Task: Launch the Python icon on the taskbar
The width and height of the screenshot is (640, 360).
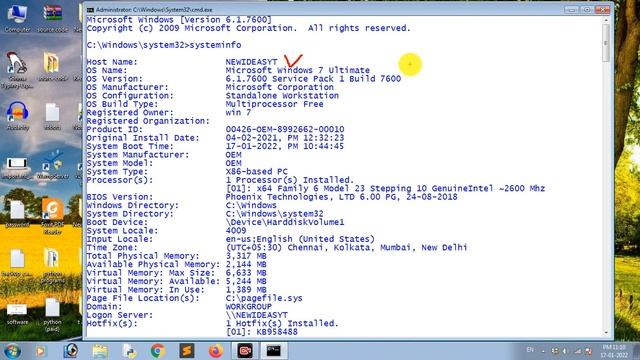Action: (x=129, y=351)
